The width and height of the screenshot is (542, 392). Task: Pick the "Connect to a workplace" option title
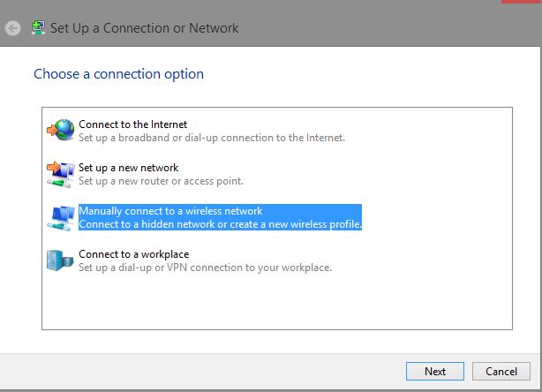133,254
